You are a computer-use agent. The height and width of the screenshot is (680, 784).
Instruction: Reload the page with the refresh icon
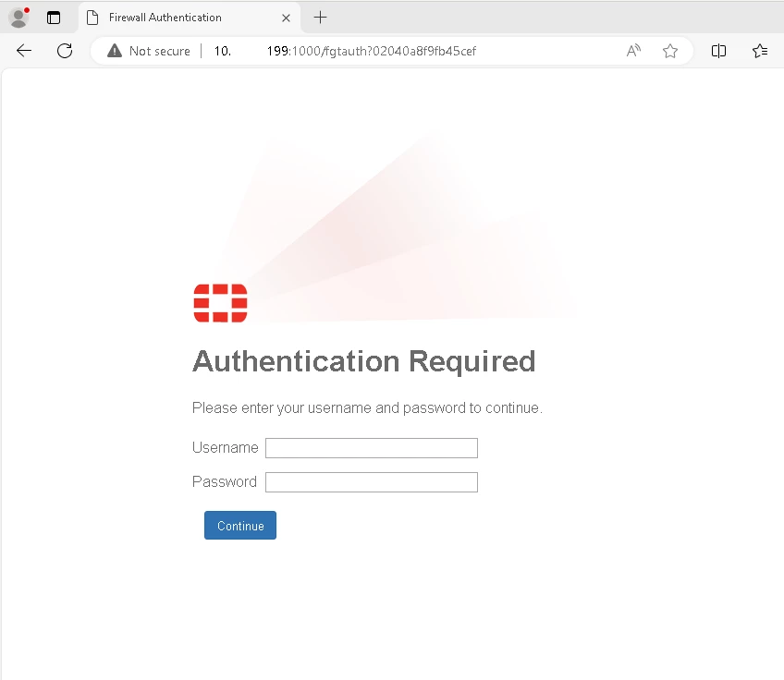coord(65,51)
